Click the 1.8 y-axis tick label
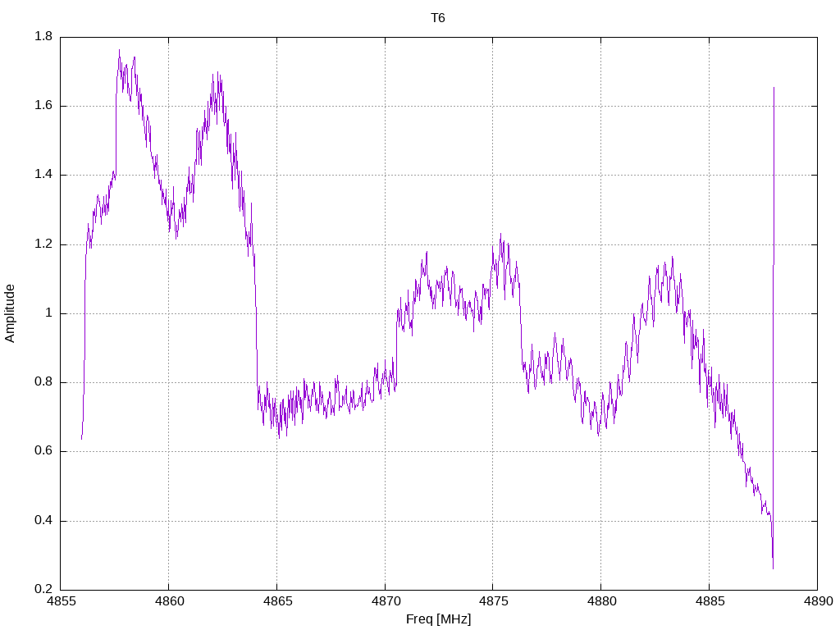Viewport: 840px width, 630px height. point(43,36)
